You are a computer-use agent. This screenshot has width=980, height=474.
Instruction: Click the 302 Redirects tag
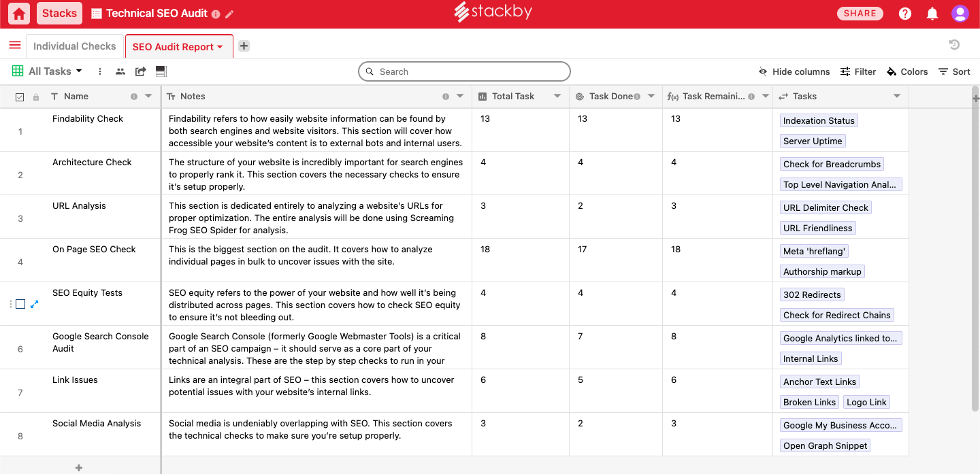pyautogui.click(x=812, y=294)
